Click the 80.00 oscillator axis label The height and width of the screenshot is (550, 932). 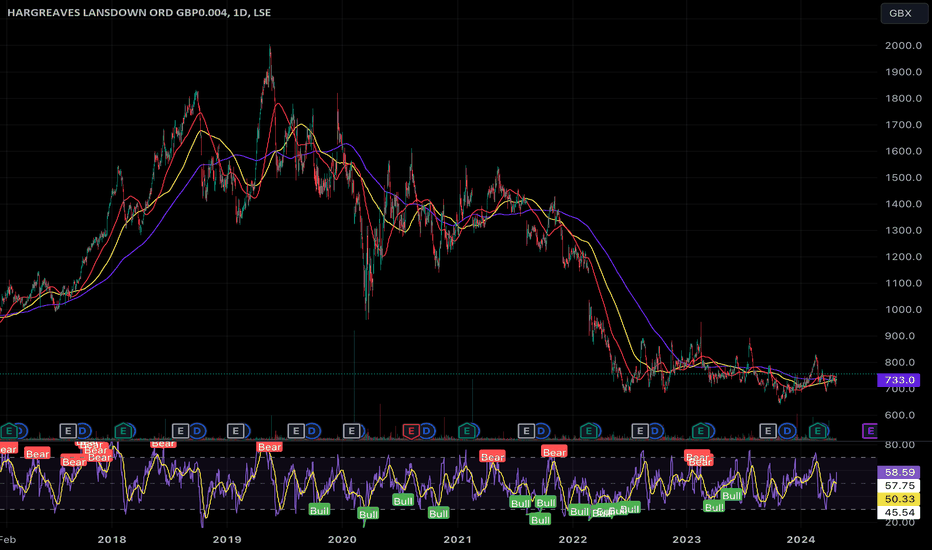pos(900,445)
